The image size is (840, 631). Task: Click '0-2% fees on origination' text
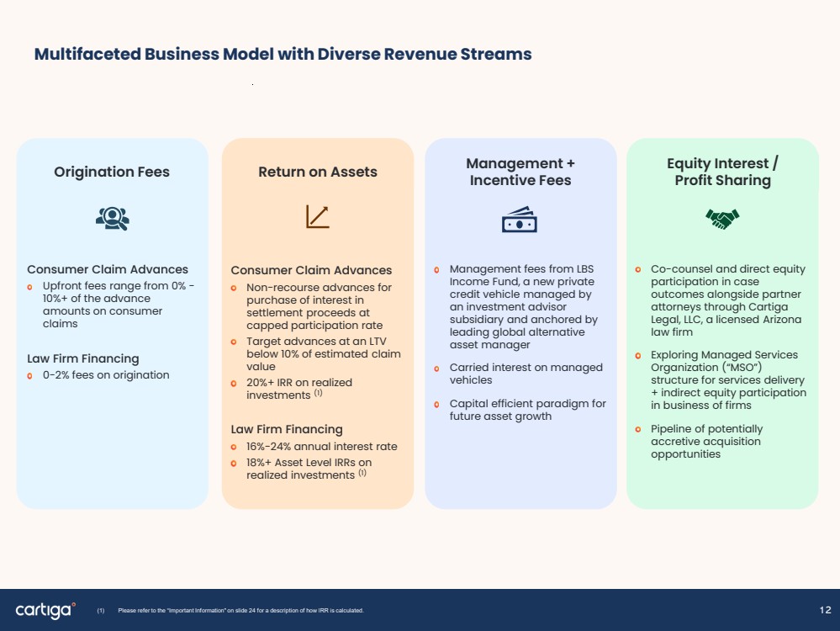pos(106,374)
